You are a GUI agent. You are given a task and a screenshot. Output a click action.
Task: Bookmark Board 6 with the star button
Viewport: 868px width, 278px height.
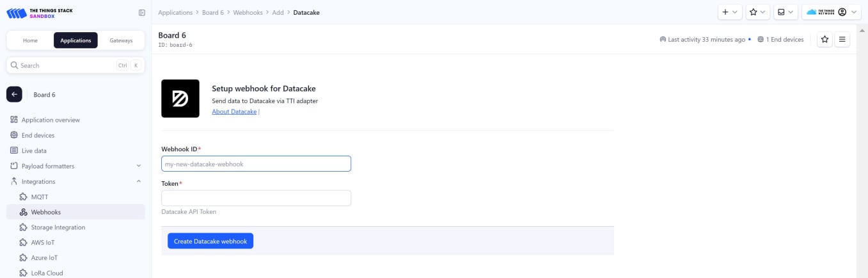tap(825, 40)
